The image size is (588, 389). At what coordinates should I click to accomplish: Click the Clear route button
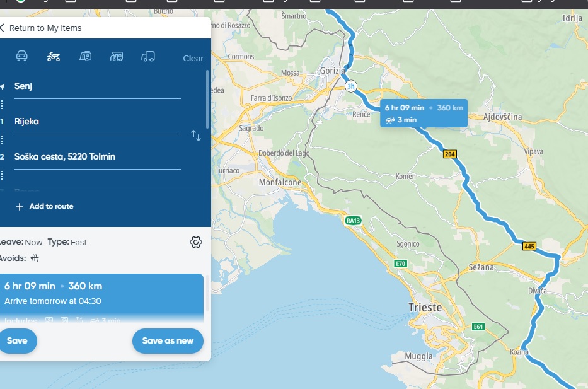tap(193, 58)
